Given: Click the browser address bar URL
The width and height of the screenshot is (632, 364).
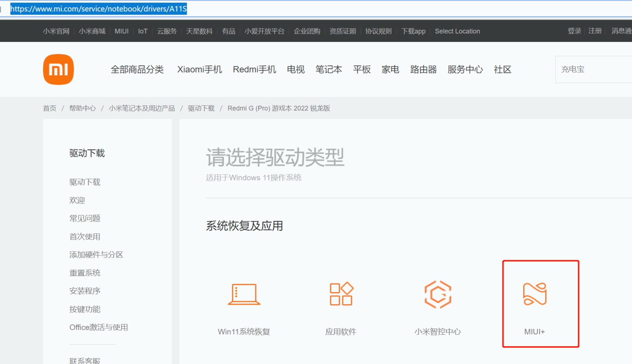Looking at the screenshot, I should (x=98, y=9).
